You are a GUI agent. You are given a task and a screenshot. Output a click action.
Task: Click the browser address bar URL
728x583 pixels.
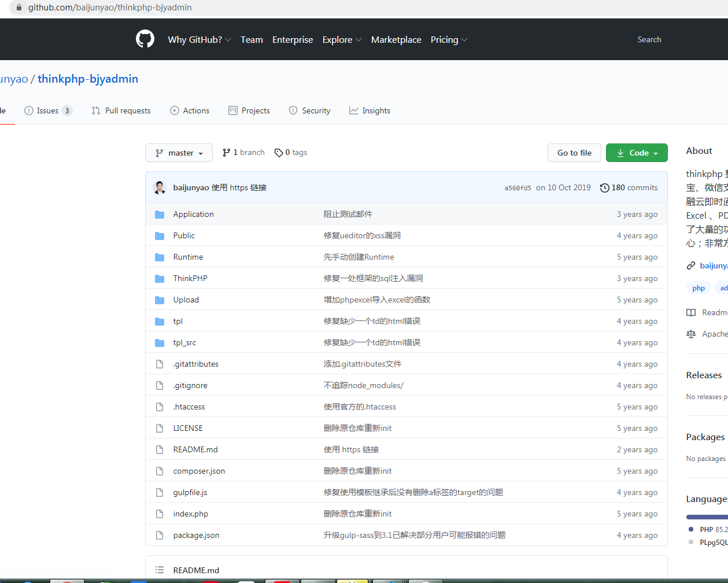[110, 8]
